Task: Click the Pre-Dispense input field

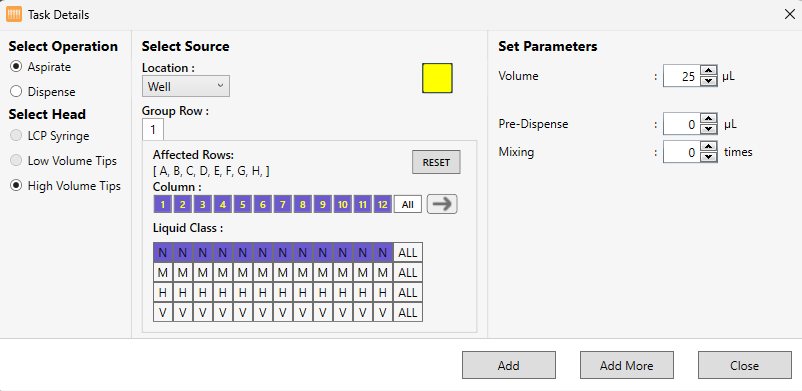Action: click(x=681, y=124)
